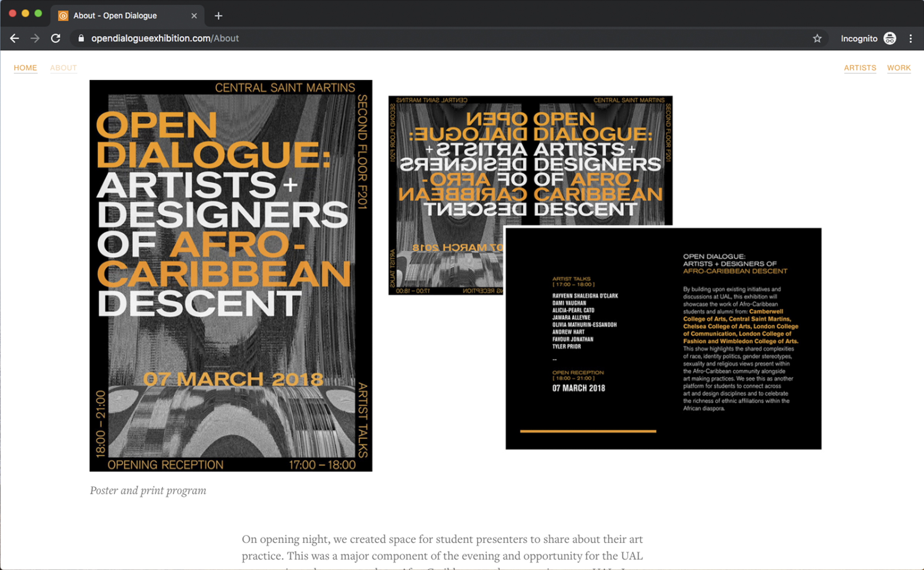Click the 'Incognito' label text
The image size is (924, 570).
(859, 39)
